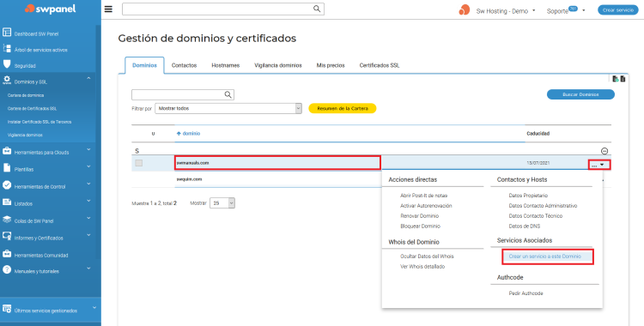Select Ver Whois detallado

(422, 267)
